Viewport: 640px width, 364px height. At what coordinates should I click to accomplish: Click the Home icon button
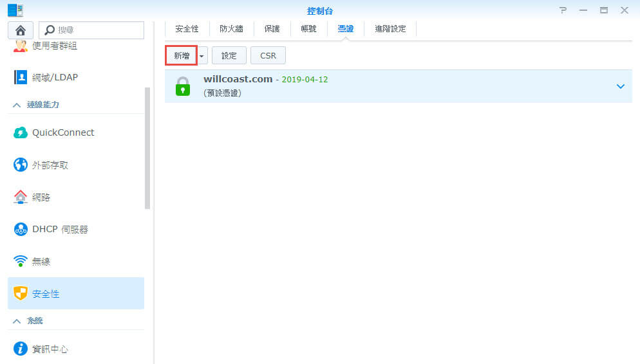[21, 30]
